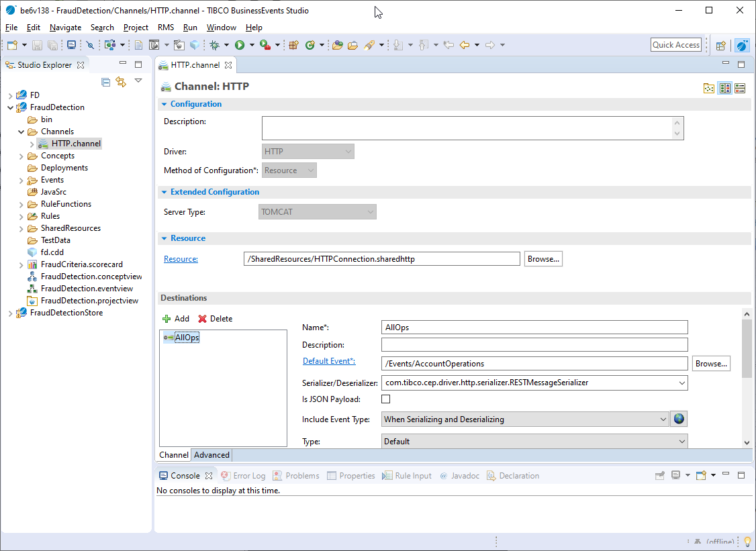Screen dimensions: 756x551
Task: Open the Serializer/Deserializer dropdown
Action: (682, 383)
